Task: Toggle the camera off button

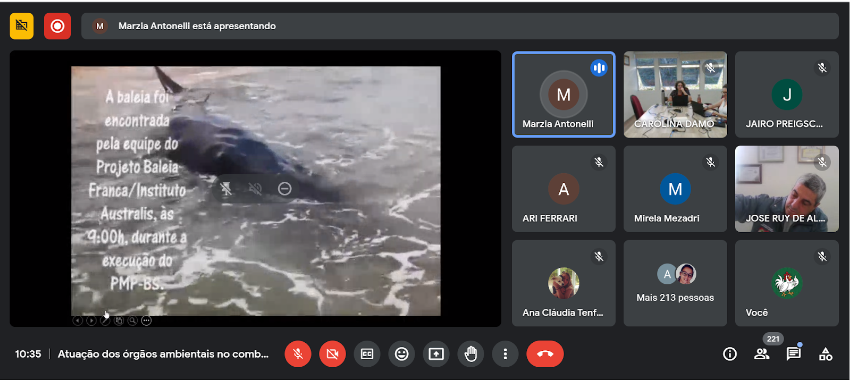Action: coord(333,354)
